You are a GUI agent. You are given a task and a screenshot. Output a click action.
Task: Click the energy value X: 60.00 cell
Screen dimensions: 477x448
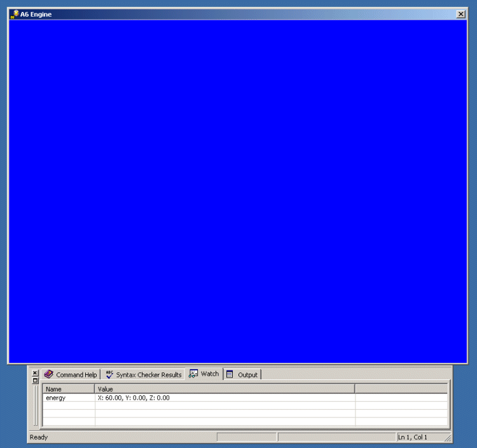(224, 398)
